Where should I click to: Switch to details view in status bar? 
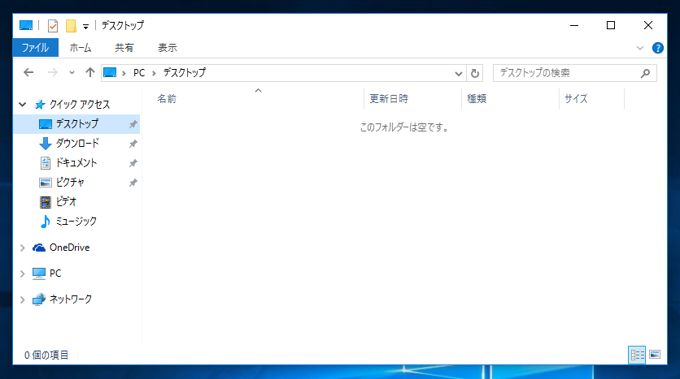pyautogui.click(x=637, y=355)
